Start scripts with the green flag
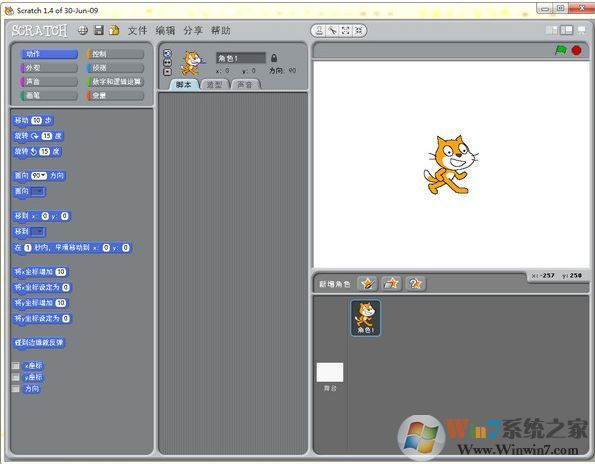The width and height of the screenshot is (595, 464). pyautogui.click(x=560, y=50)
